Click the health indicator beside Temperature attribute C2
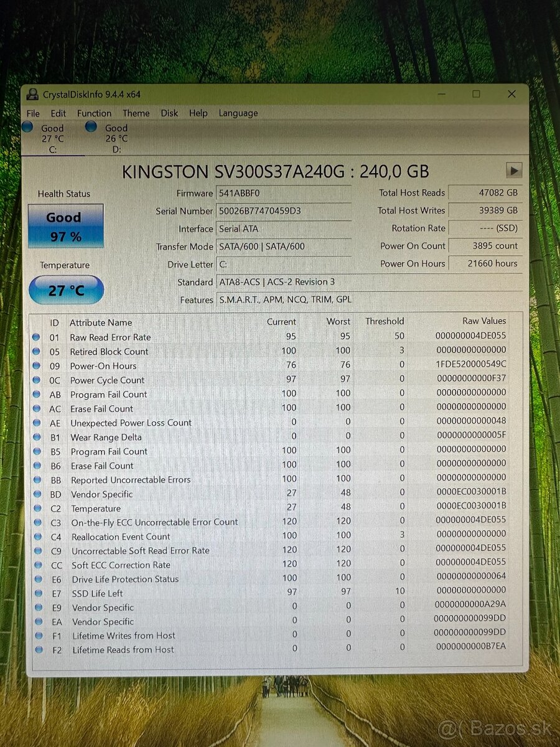 pos(37,508)
